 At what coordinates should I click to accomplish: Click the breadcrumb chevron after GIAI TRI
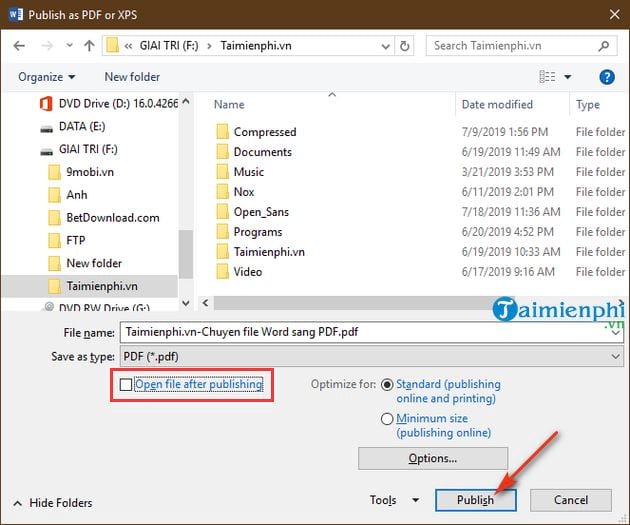point(209,46)
